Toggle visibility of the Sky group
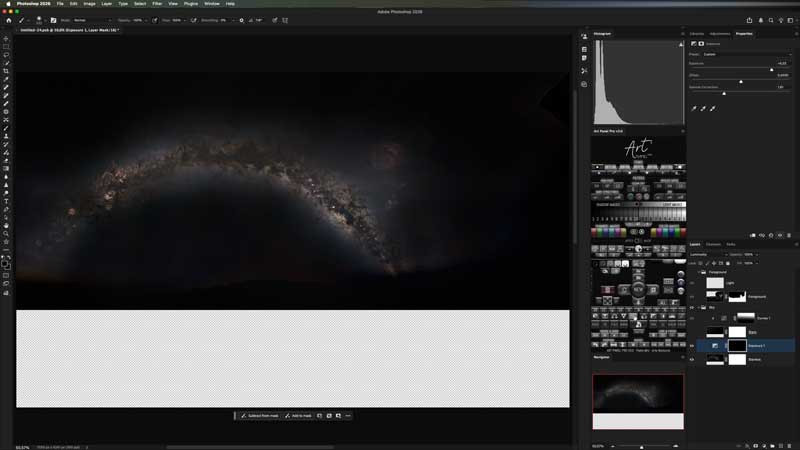 coord(692,307)
